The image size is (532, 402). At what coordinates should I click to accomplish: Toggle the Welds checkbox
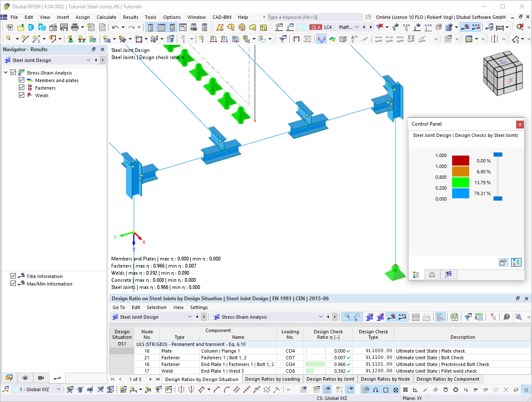22,95
